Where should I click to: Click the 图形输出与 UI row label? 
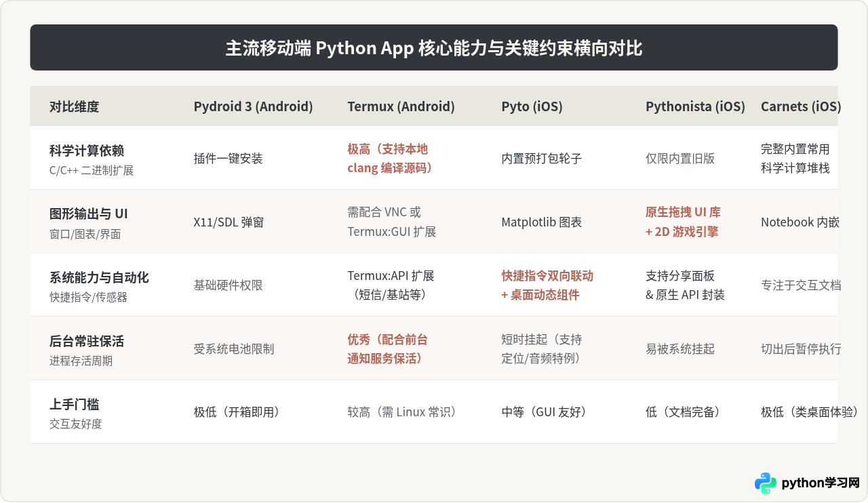[x=89, y=214]
